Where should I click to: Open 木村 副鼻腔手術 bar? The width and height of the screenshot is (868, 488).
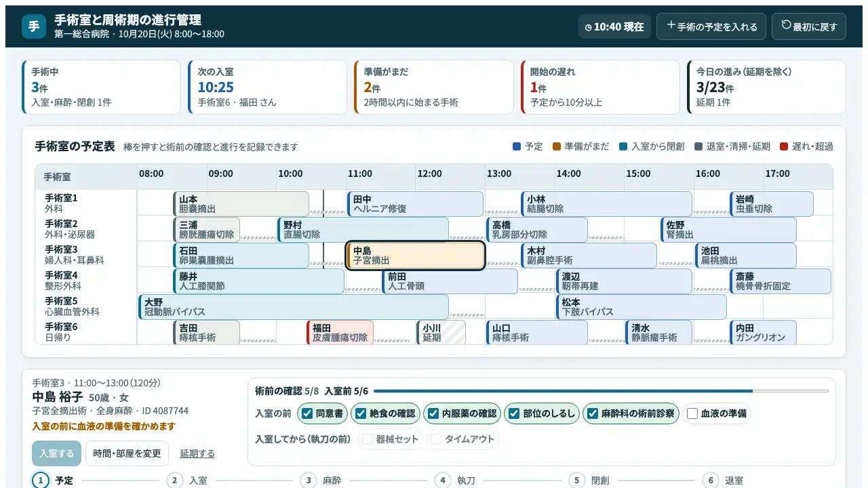click(589, 256)
